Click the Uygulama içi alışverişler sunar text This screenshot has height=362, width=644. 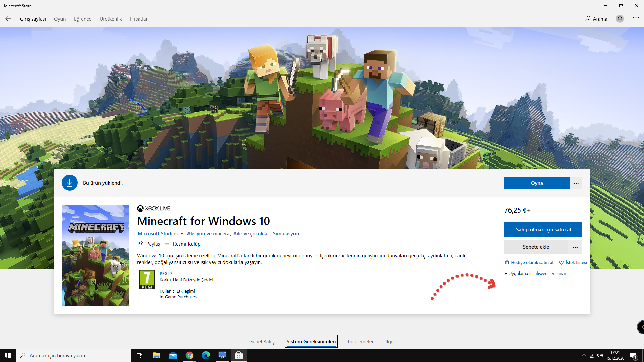tap(535, 273)
